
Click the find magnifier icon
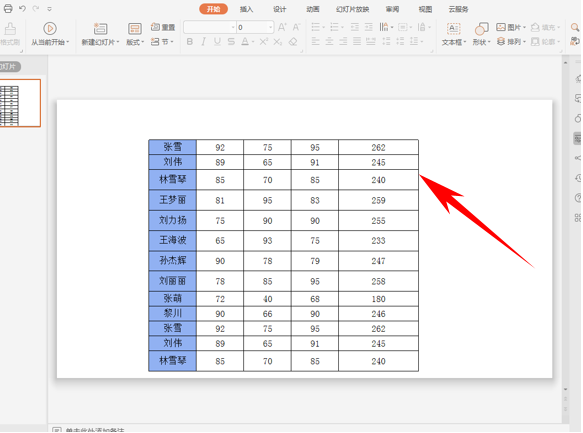pyautogui.click(x=575, y=27)
